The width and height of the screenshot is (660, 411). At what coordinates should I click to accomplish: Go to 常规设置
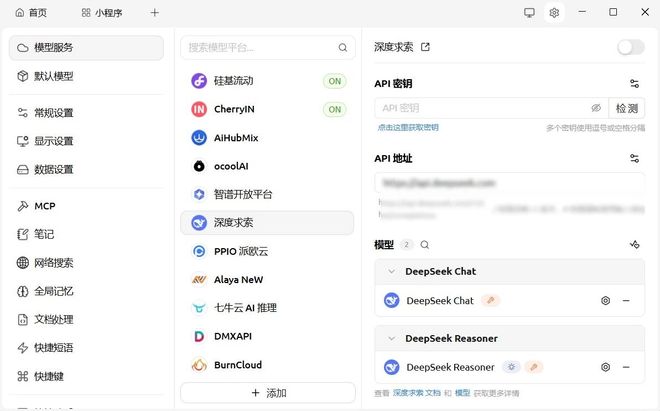coord(86,113)
